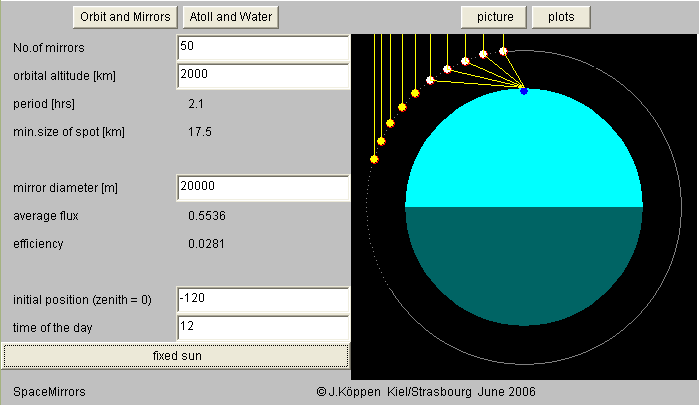Click the rightmost white mirror on the orbit
The image size is (699, 405).
[503, 50]
